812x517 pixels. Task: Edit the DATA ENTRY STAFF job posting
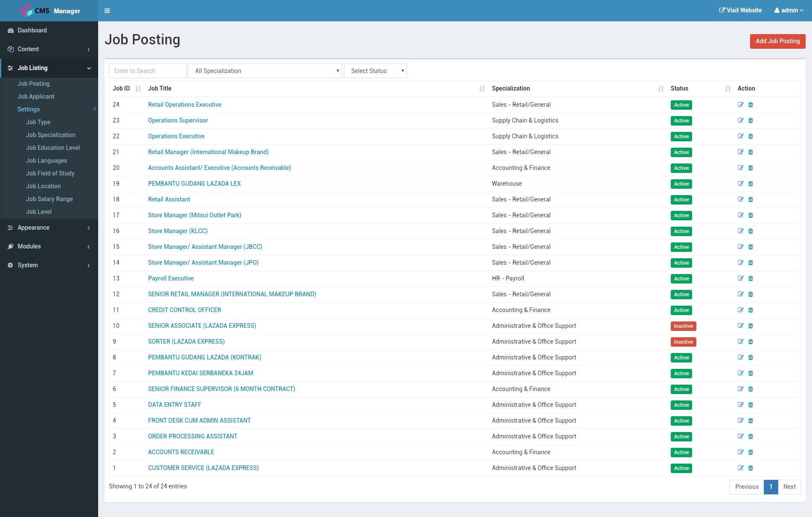(740, 405)
